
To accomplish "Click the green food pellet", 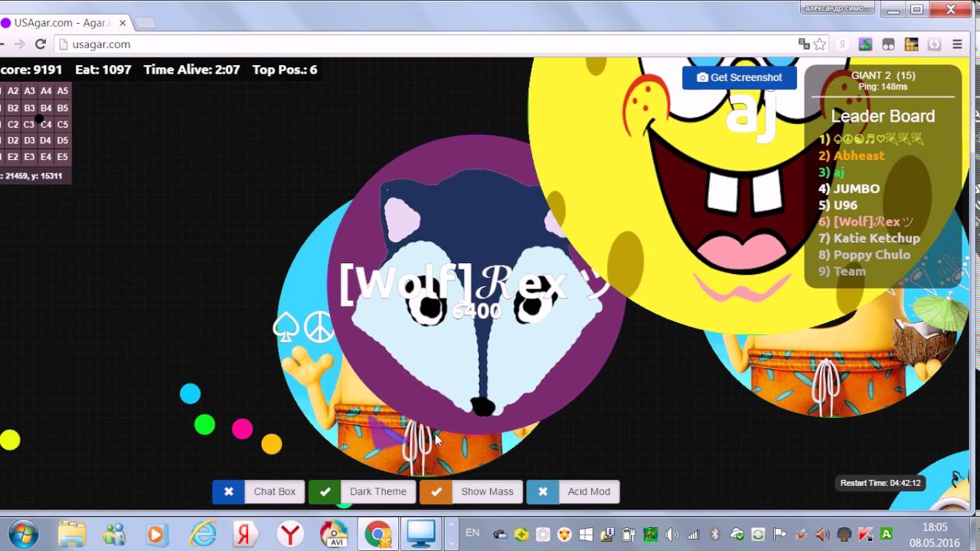I will [204, 424].
